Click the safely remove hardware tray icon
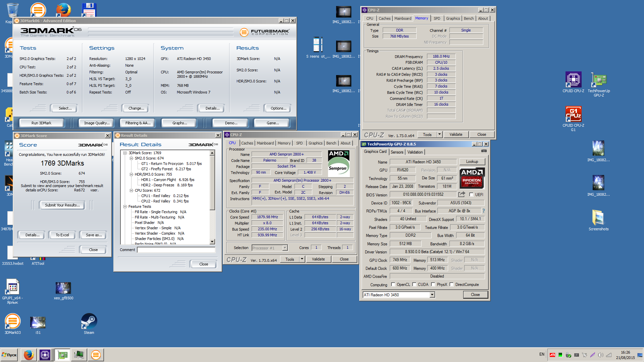Screen dimensions: 644x362 (x=568, y=355)
